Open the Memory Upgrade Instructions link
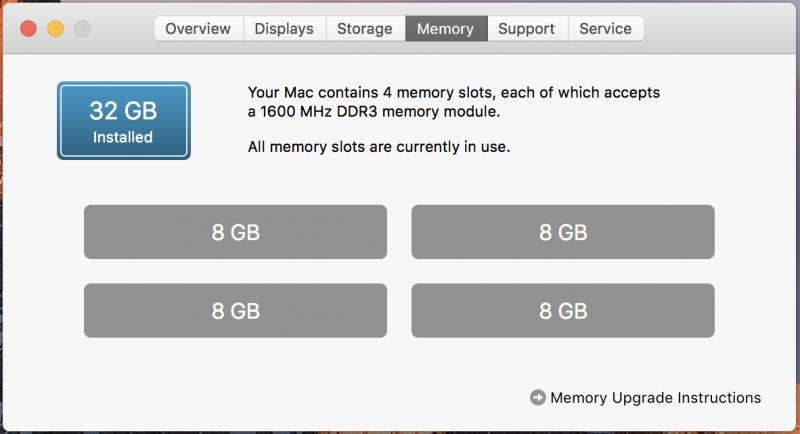Viewport: 800px width, 434px height. 655,398
